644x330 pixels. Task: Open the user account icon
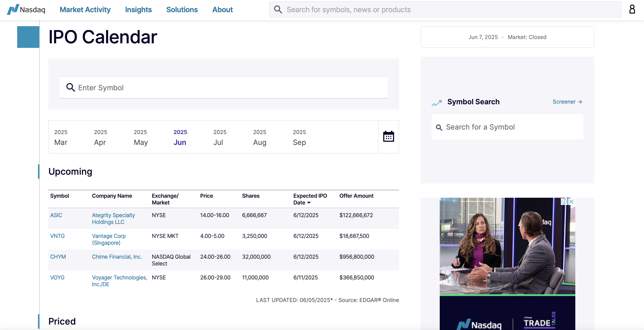click(632, 9)
